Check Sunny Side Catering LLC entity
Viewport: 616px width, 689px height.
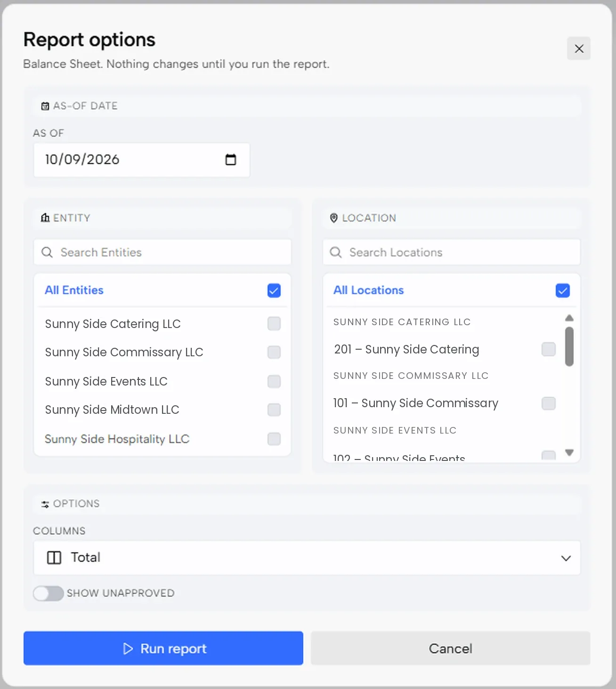pyautogui.click(x=274, y=324)
